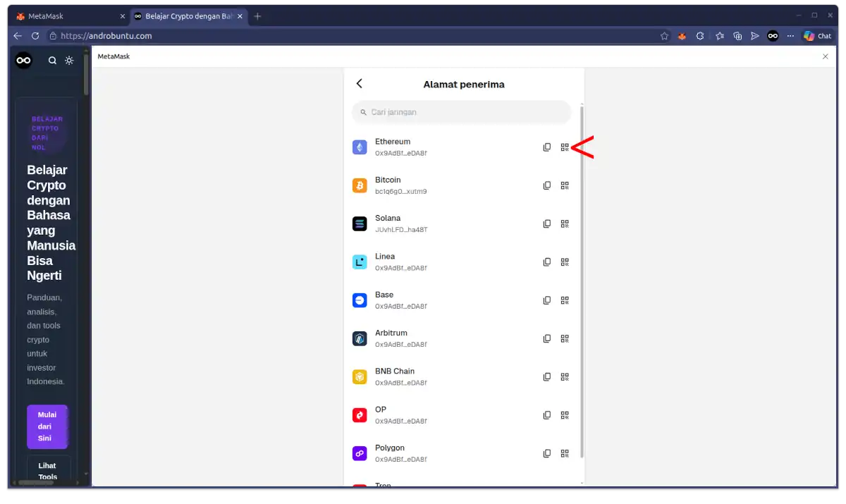Click the sidebar horizontal scrollbar
The image size is (846, 504).
click(x=37, y=483)
